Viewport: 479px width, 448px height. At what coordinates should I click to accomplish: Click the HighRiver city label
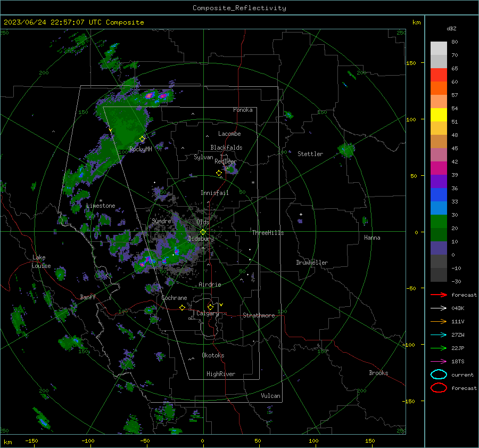221,374
